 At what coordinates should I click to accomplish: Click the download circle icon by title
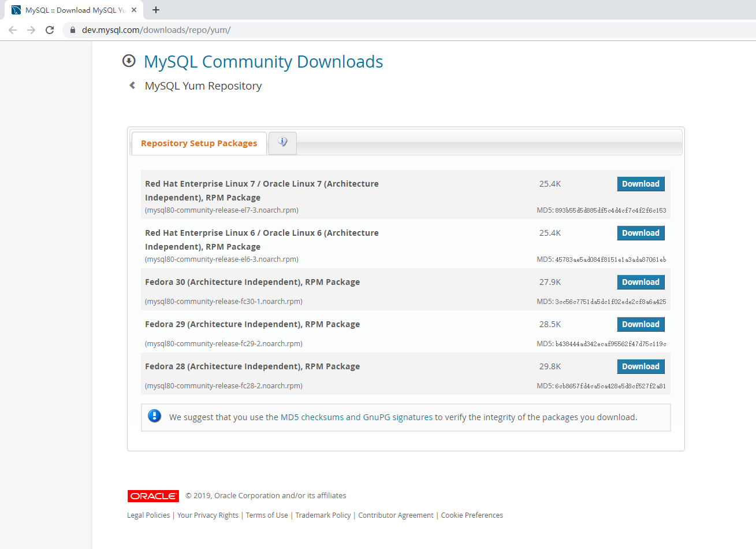point(129,61)
